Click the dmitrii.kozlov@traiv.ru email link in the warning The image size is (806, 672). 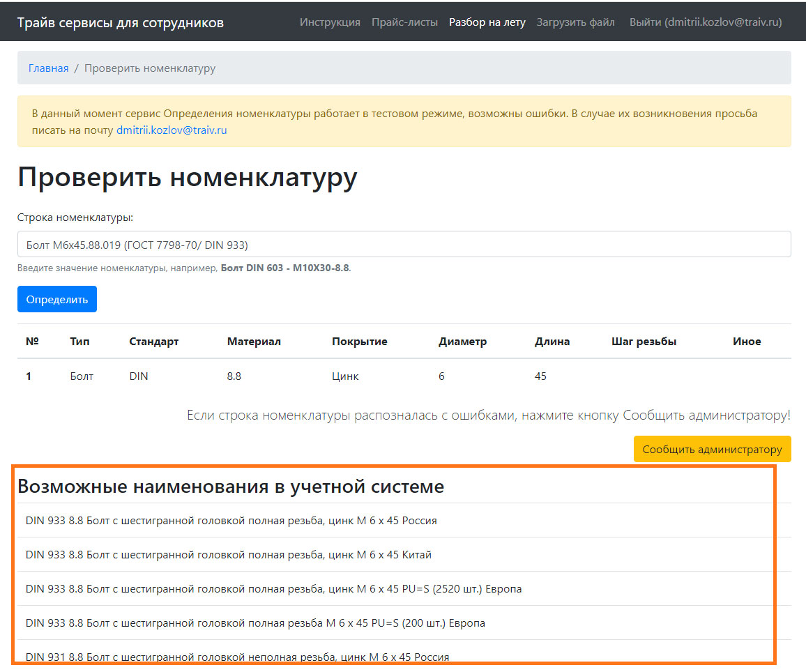(172, 130)
